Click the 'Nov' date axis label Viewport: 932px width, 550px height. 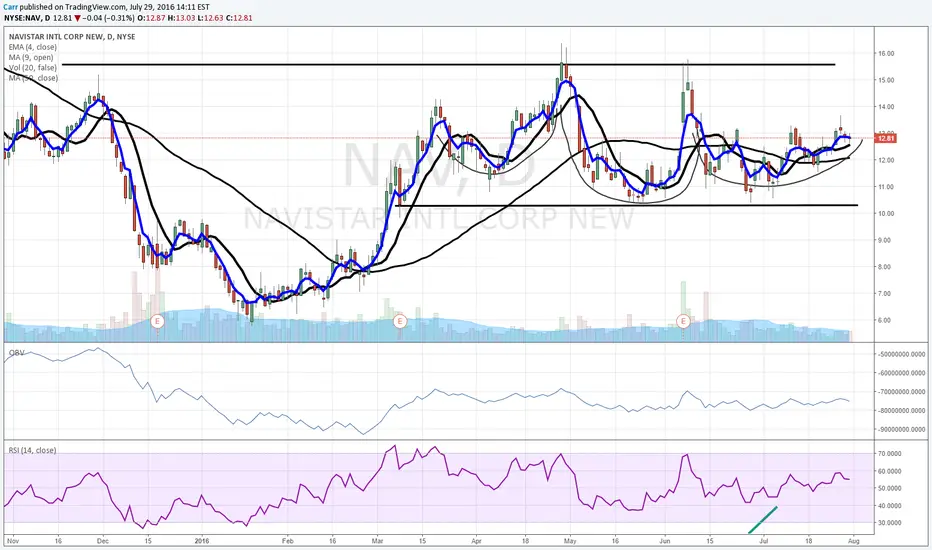point(11,541)
